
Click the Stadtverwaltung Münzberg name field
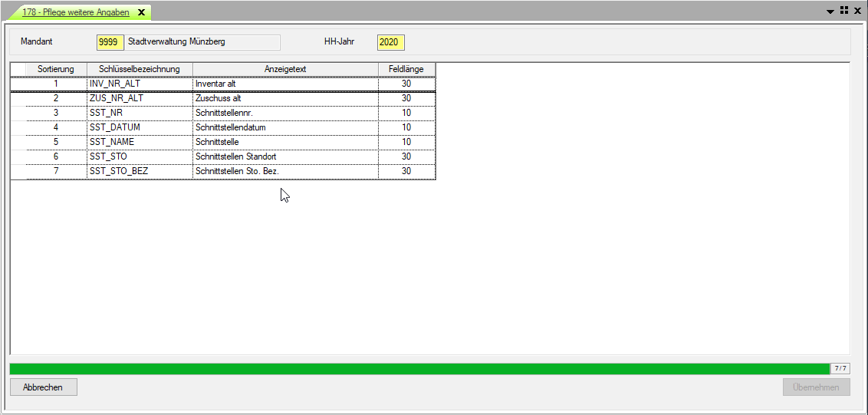point(202,42)
